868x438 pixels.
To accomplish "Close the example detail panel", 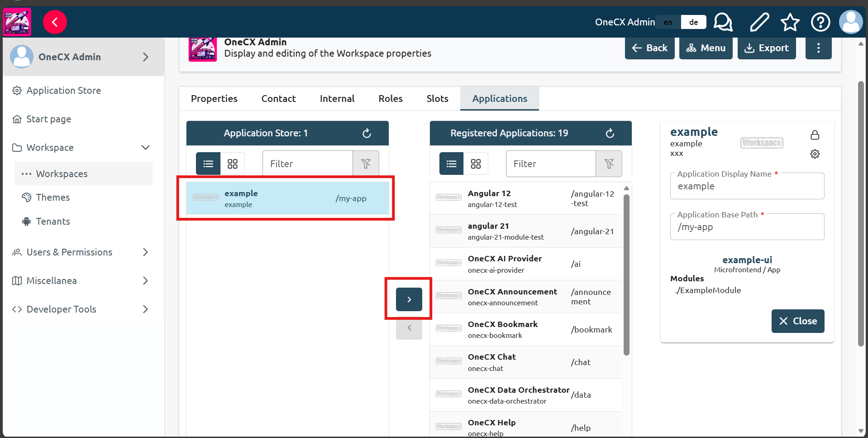I will 797,321.
